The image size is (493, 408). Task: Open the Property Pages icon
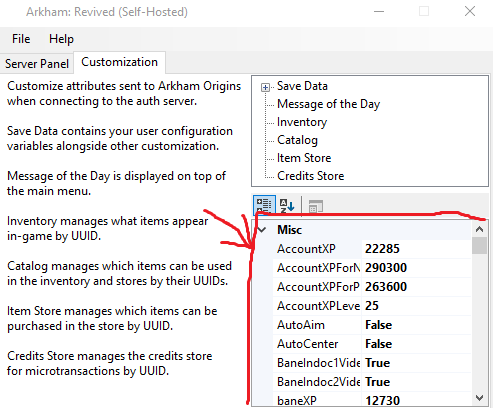(315, 206)
